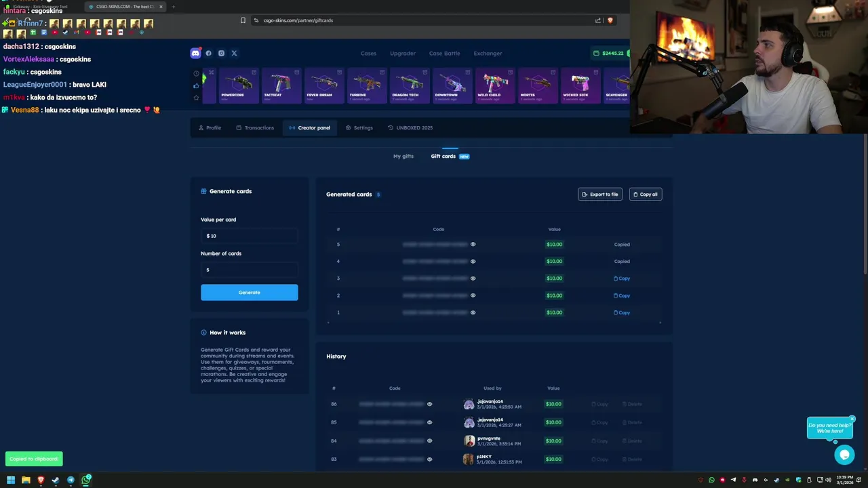Click the WhatsApp icon in system tray
The width and height of the screenshot is (868, 488).
point(711,480)
